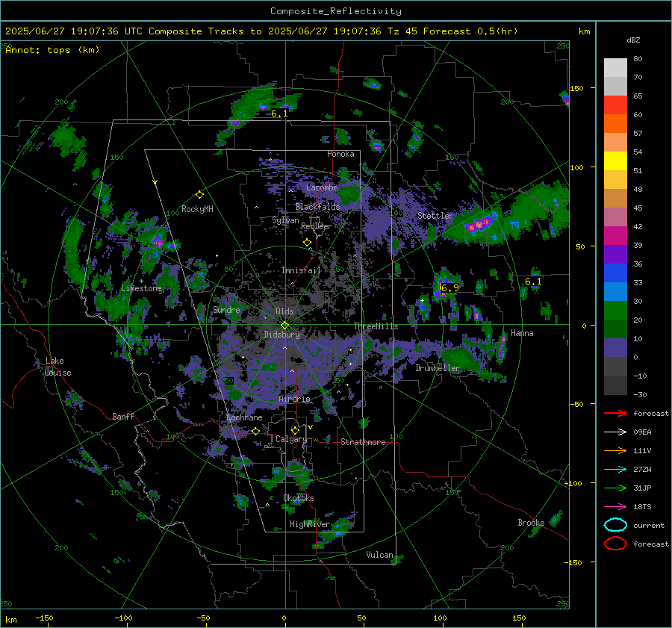The image size is (672, 628).
Task: Pick the slate purple 10 dBZ swatch
Action: pyautogui.click(x=615, y=347)
